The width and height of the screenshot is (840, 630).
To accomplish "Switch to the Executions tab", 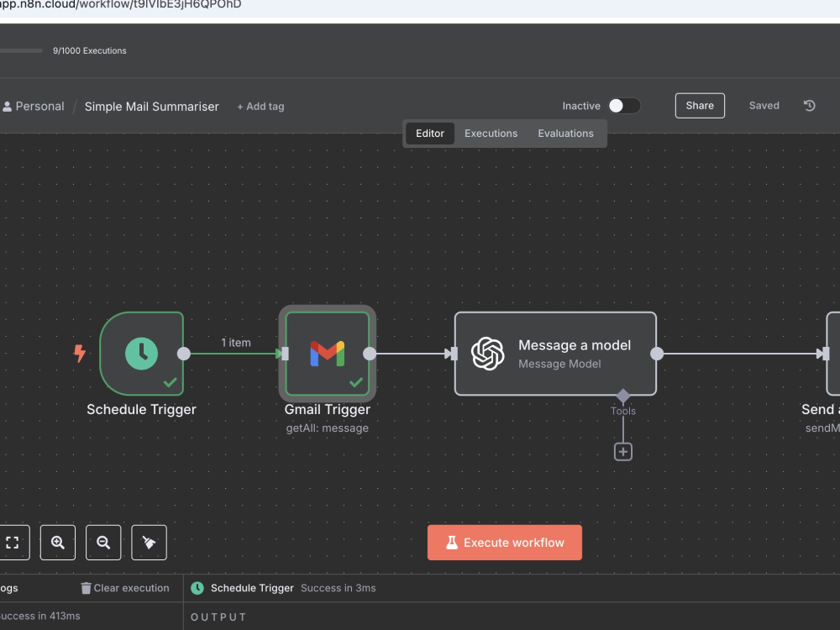I will pyautogui.click(x=491, y=134).
